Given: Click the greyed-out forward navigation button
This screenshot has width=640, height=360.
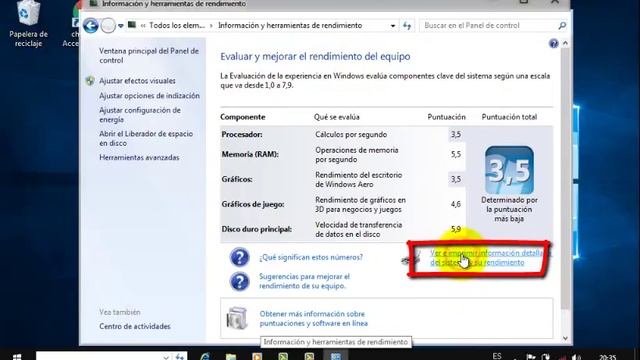Looking at the screenshot, I should click(x=108, y=26).
